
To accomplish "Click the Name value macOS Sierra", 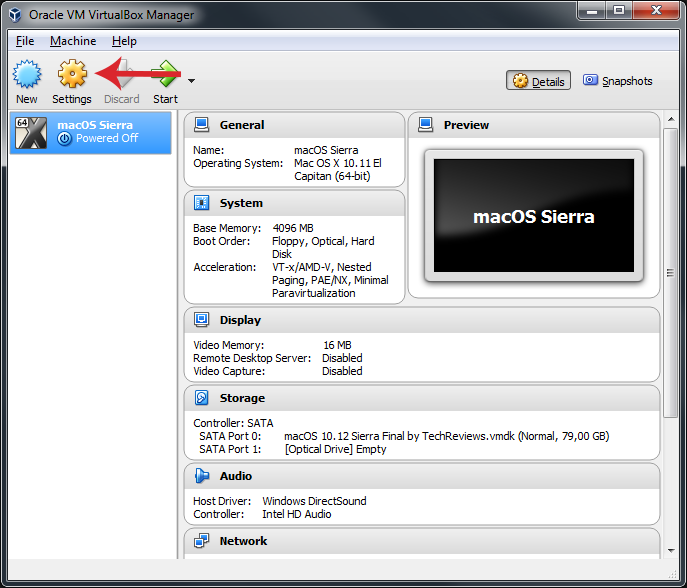I will point(326,150).
